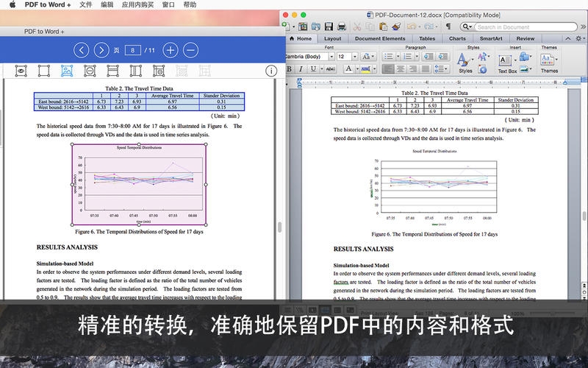Screen dimensions: 588x368
Task: Go to previous page in PDF to Word
Action: point(81,50)
